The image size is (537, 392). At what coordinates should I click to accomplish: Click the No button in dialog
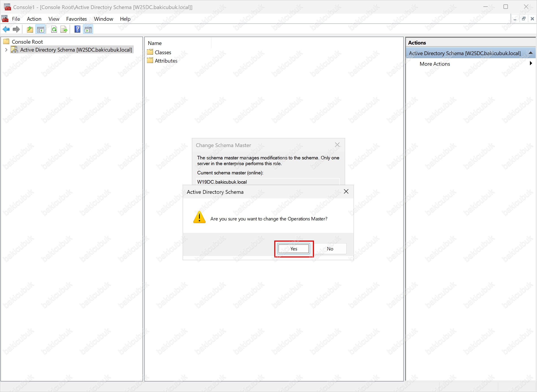[x=330, y=249]
